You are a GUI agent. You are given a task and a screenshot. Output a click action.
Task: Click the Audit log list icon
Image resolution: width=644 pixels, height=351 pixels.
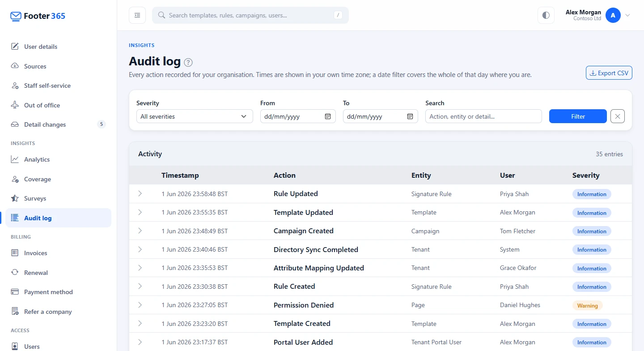tap(15, 218)
